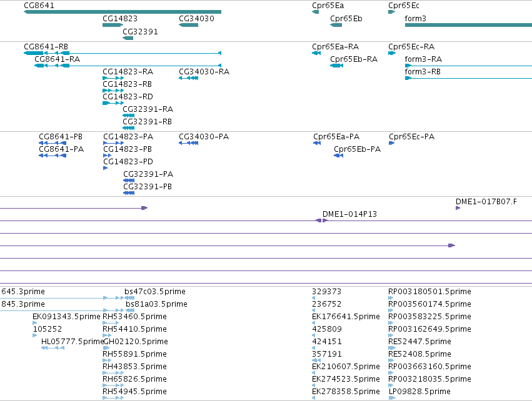
Task: Select EST RP003560174.5prime label
Action: point(429,304)
